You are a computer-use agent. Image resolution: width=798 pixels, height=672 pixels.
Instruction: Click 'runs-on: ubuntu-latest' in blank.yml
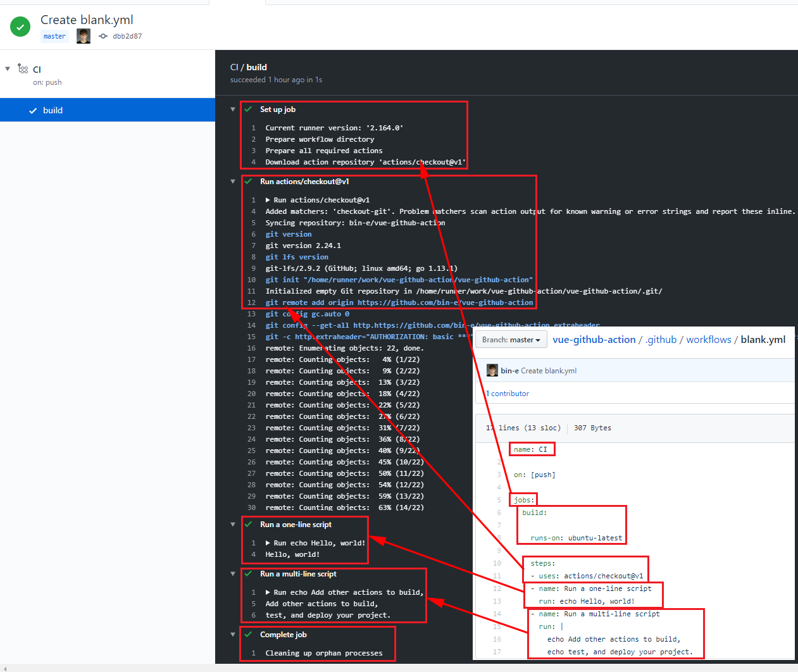(x=577, y=538)
